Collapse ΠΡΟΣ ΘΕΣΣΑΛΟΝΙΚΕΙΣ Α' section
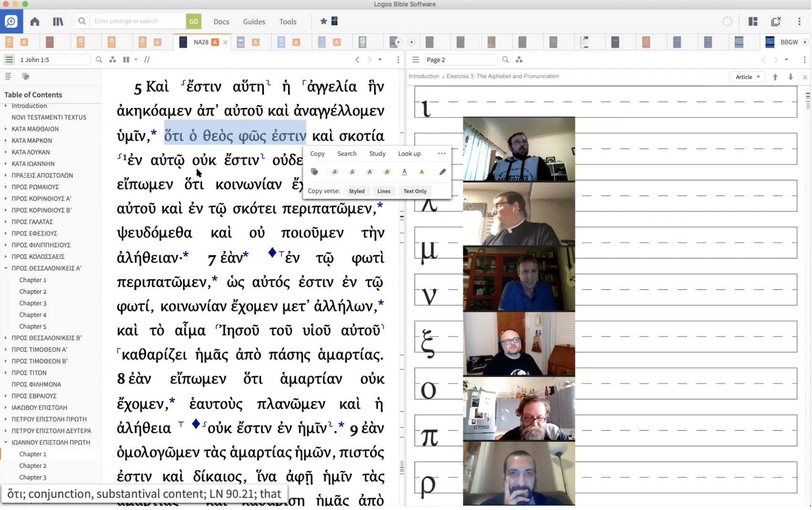The height and width of the screenshot is (510, 812). point(6,268)
